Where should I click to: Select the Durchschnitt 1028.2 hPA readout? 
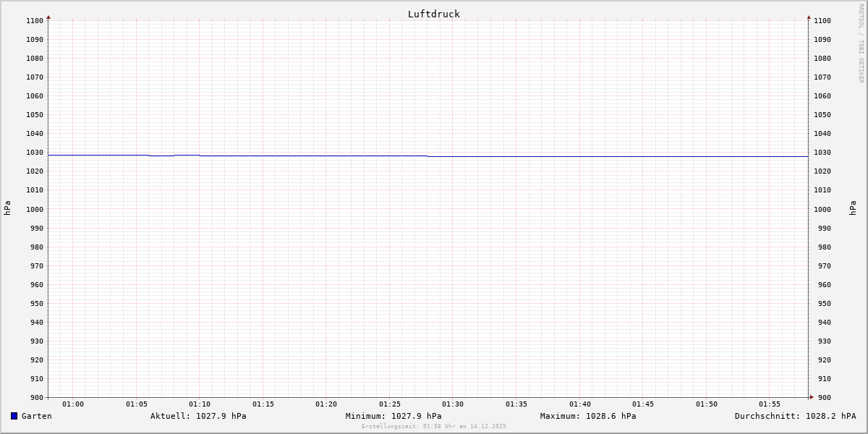795,416
